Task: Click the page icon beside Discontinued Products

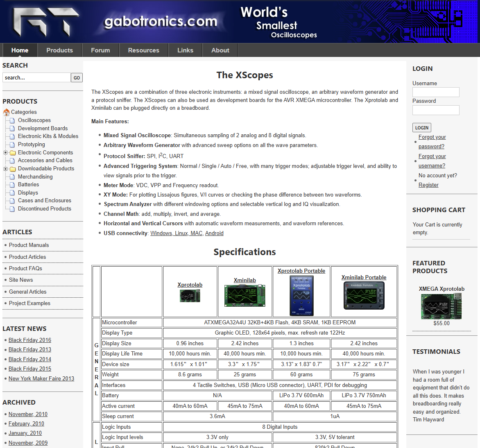Action: (x=11, y=208)
